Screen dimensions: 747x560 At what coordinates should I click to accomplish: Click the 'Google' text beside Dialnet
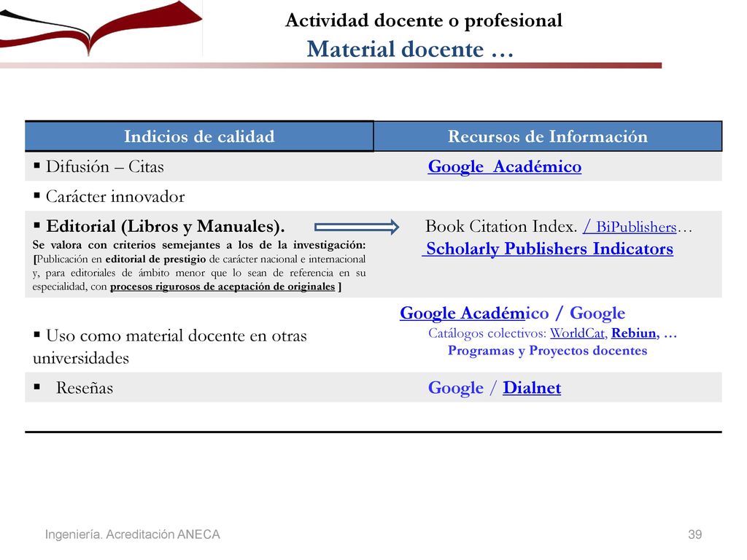pos(455,388)
